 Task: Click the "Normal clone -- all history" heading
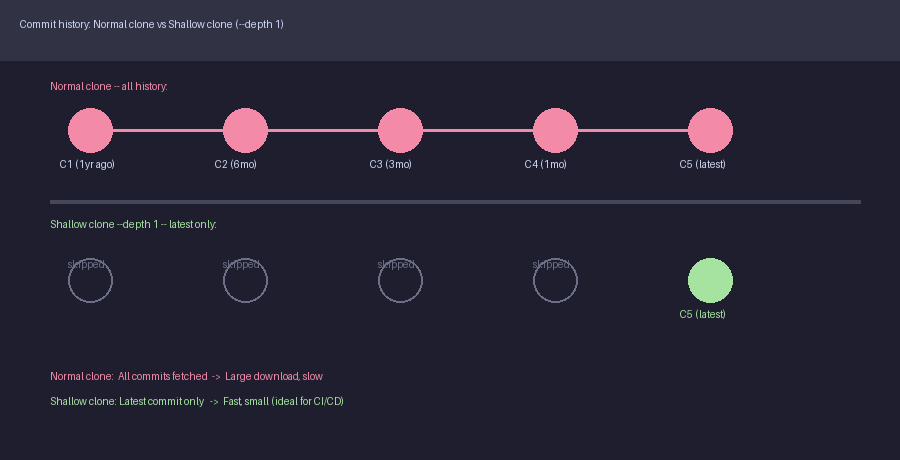click(109, 87)
